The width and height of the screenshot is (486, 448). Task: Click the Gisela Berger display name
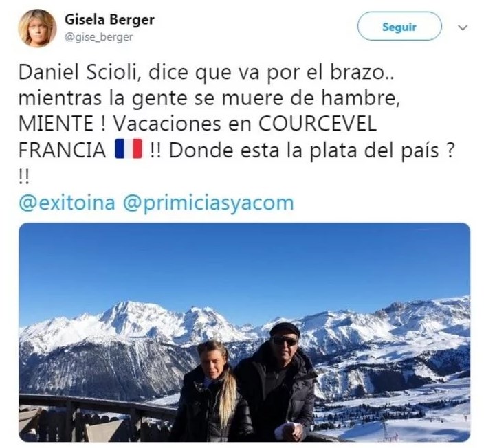tap(109, 20)
